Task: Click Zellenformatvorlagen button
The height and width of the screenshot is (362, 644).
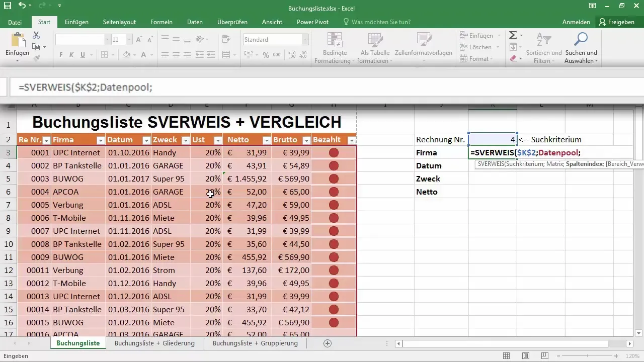Action: tap(424, 48)
